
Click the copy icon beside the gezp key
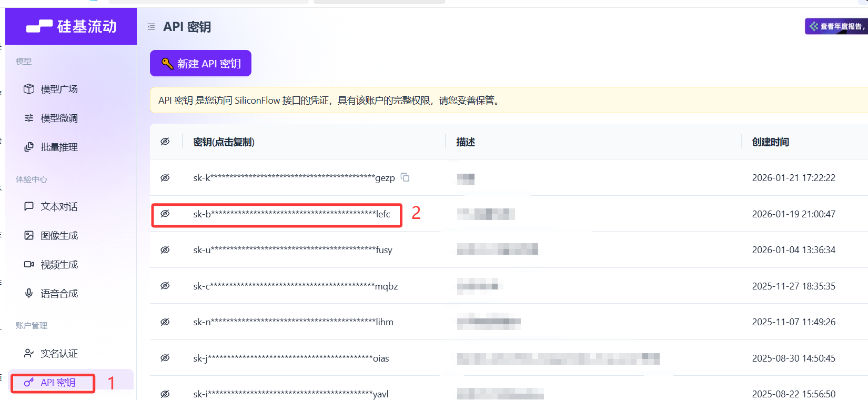point(405,177)
